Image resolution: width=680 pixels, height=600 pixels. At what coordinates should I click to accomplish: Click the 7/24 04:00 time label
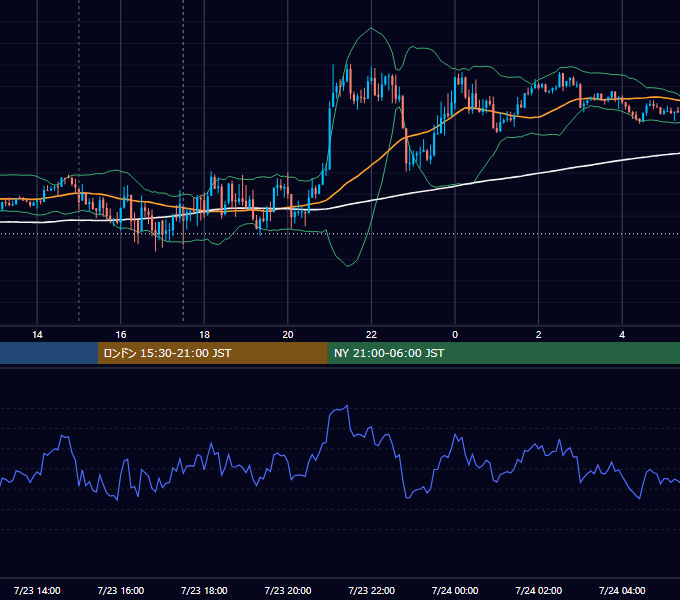click(622, 590)
